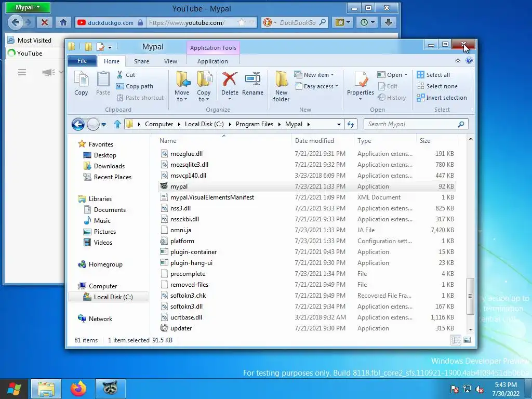Select Cut in the Clipboard group
The image size is (532, 399).
(x=126, y=75)
